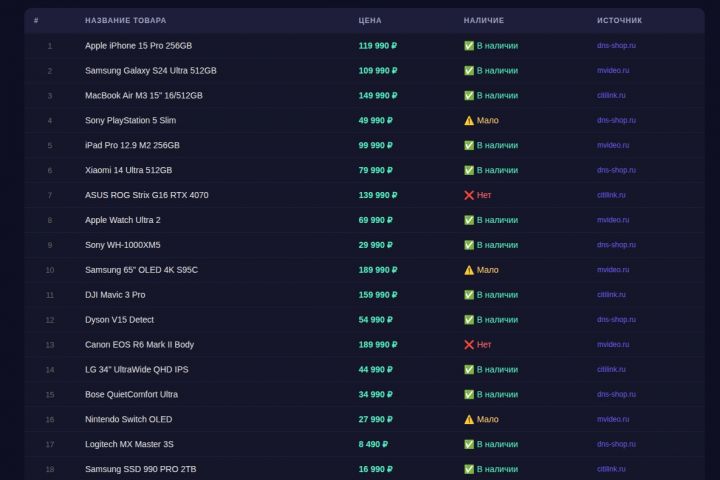Click the green check icon for Apple Watch Ultra 2
The image size is (720, 480).
coord(469,220)
